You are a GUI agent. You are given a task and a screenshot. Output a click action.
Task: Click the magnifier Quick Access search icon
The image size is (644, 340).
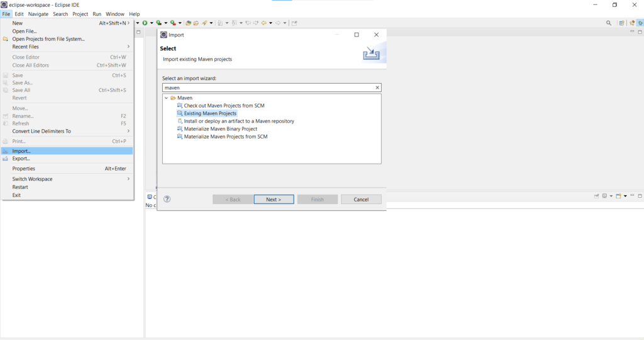tap(609, 23)
